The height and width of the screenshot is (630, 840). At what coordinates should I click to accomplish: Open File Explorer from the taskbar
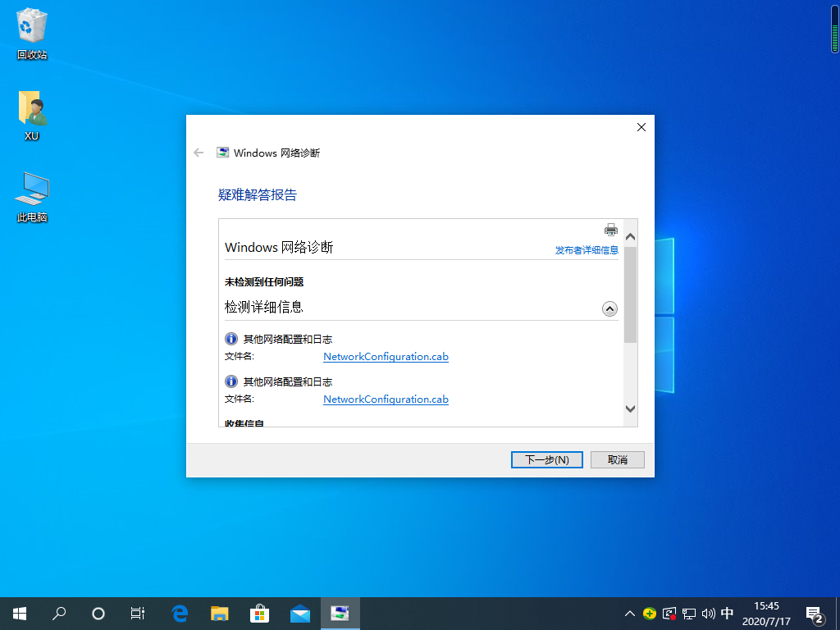click(219, 614)
